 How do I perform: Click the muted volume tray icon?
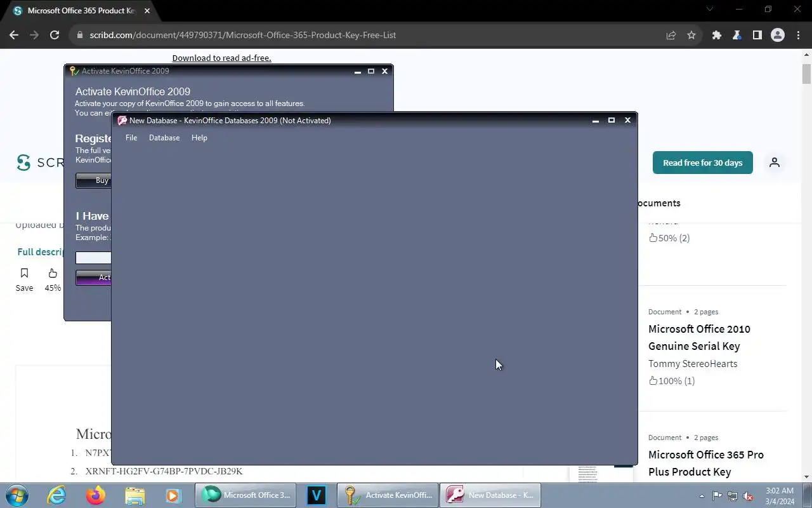(x=749, y=496)
